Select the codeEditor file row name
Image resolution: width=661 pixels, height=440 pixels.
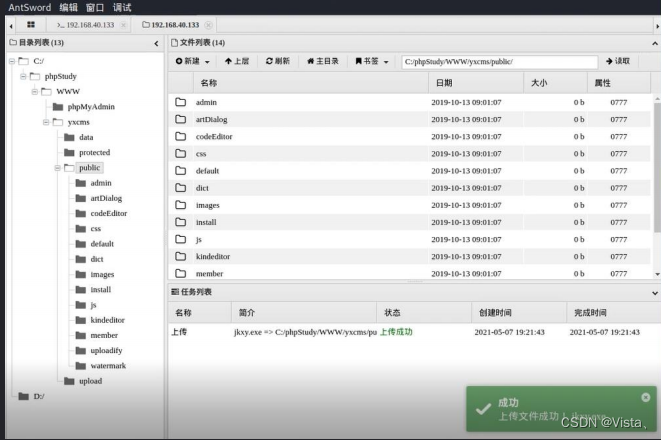pos(214,137)
